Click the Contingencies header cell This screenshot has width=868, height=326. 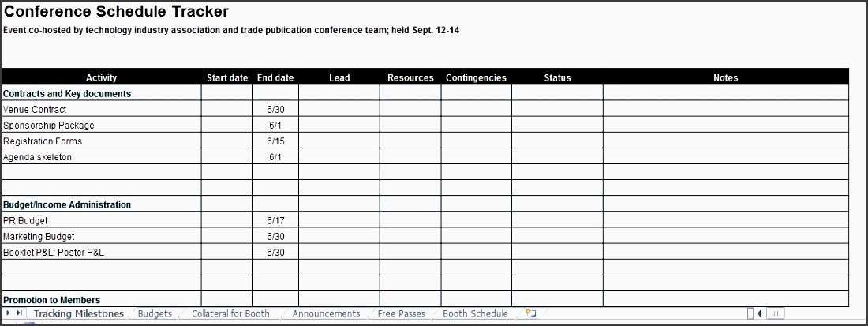pyautogui.click(x=476, y=77)
